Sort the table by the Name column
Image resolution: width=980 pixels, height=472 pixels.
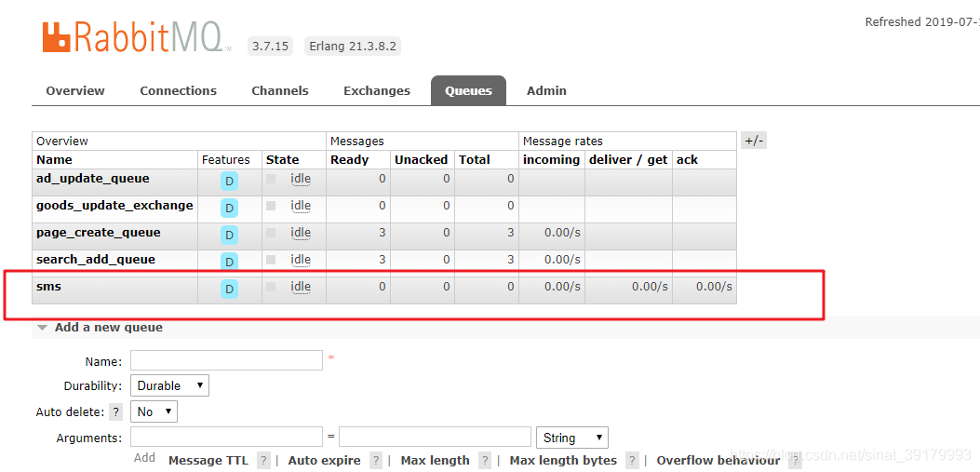[x=54, y=159]
